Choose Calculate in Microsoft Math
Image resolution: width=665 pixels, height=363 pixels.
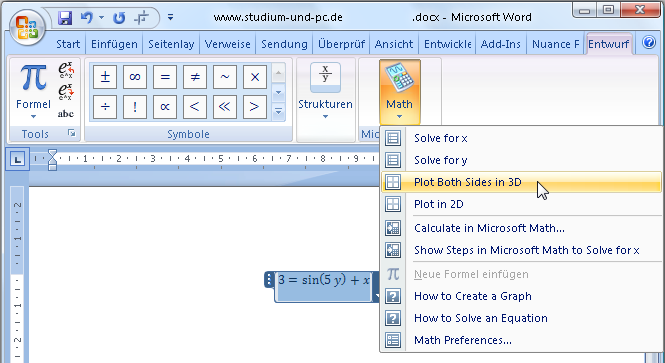point(521,228)
